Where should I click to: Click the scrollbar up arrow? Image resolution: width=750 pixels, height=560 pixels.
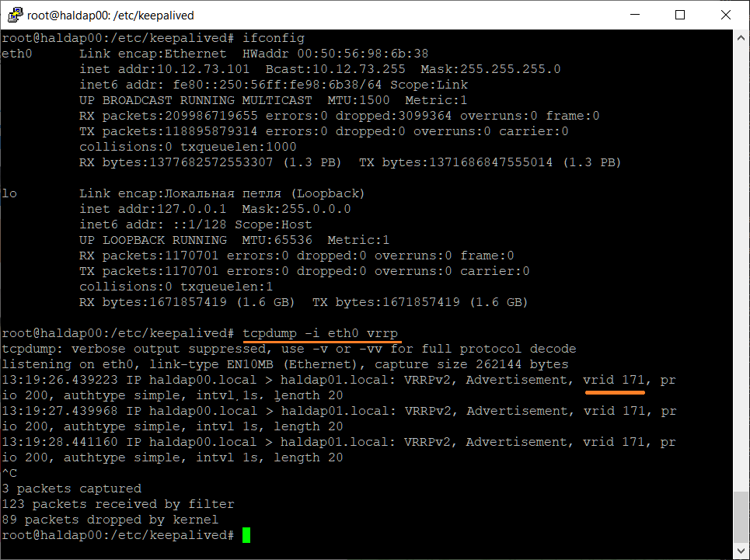(x=741, y=37)
